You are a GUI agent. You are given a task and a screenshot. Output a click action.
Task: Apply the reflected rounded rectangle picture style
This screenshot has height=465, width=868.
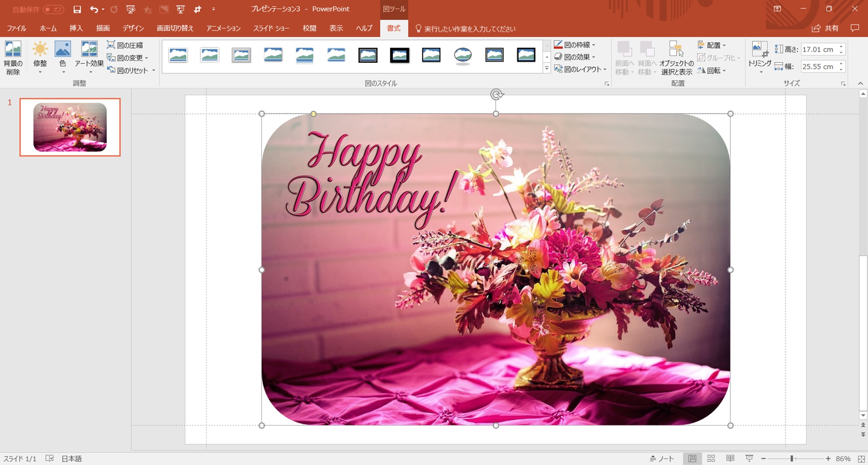tap(305, 55)
